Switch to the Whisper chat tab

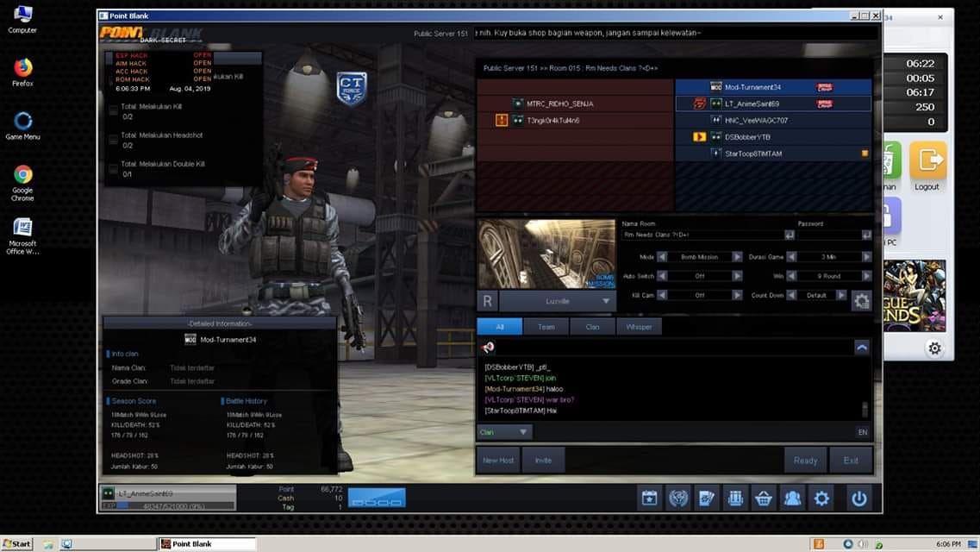(x=639, y=326)
